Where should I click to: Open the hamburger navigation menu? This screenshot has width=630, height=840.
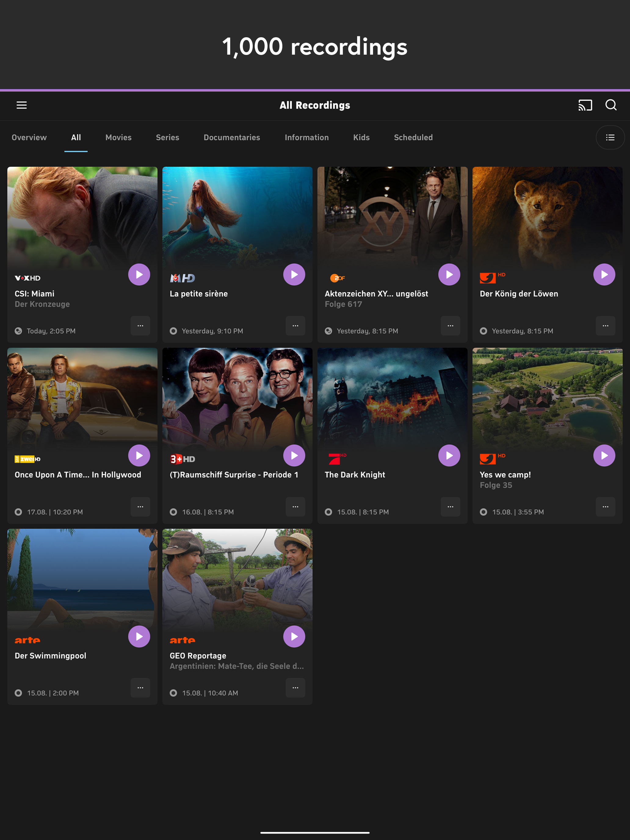click(x=22, y=105)
